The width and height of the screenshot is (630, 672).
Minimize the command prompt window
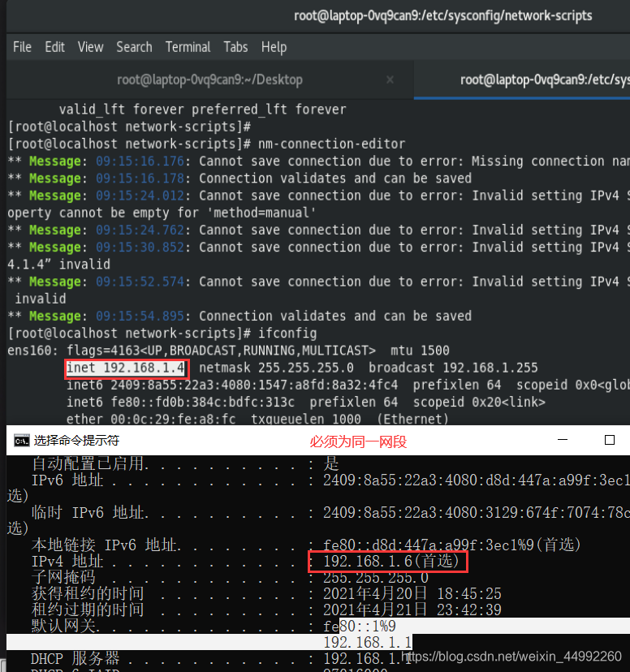click(x=563, y=440)
